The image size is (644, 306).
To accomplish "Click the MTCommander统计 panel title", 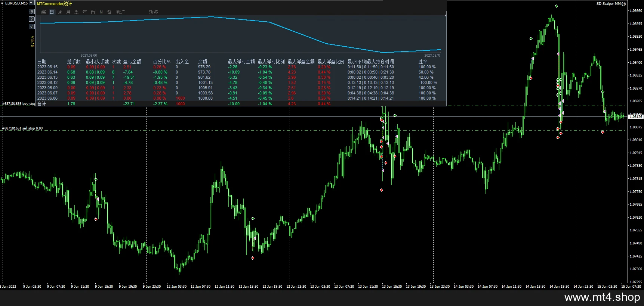I will click(x=55, y=4).
